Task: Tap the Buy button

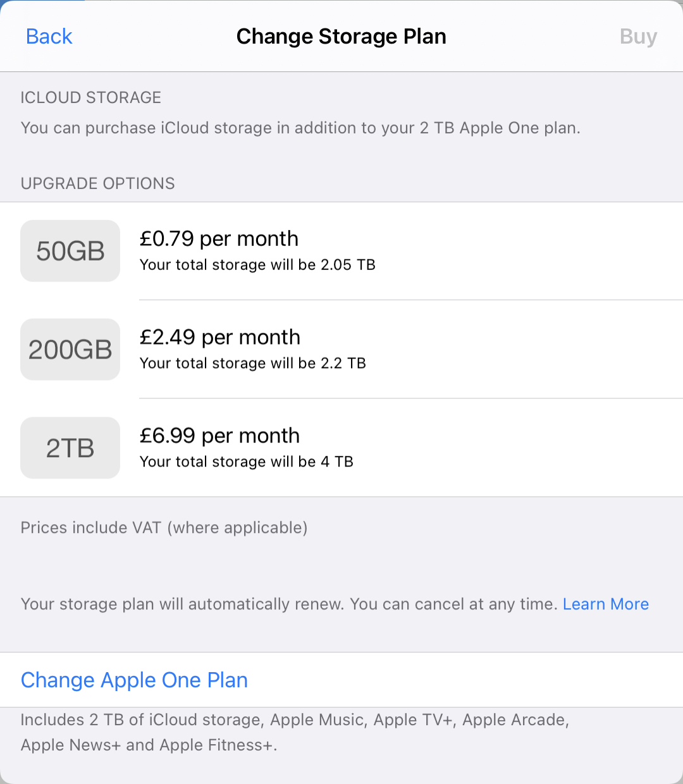Action: [638, 37]
